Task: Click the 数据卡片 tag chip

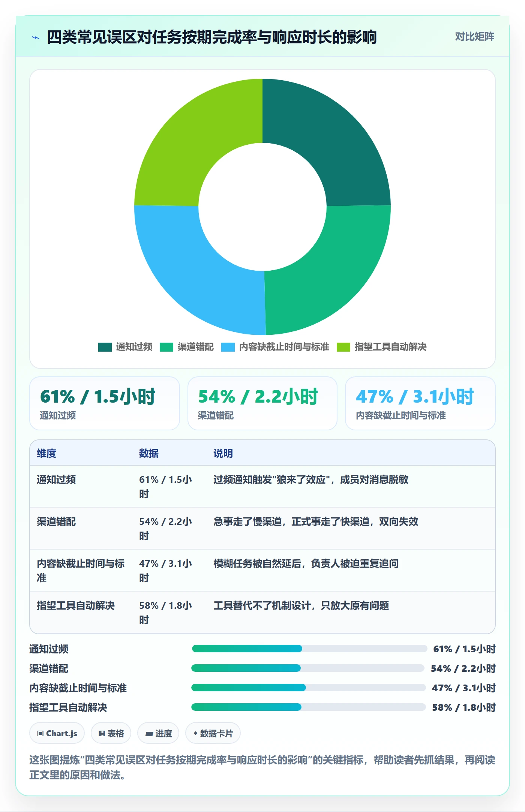Action: coord(213,733)
